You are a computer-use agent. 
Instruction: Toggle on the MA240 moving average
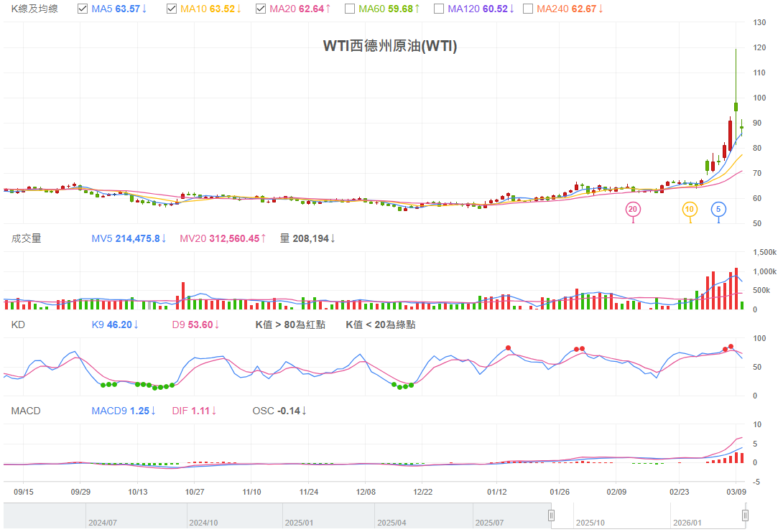[x=527, y=9]
